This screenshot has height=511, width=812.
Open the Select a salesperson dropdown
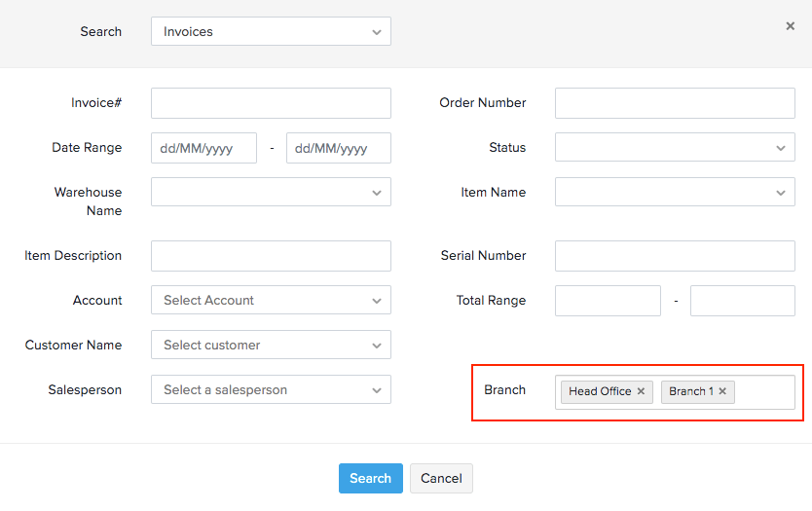coord(271,390)
